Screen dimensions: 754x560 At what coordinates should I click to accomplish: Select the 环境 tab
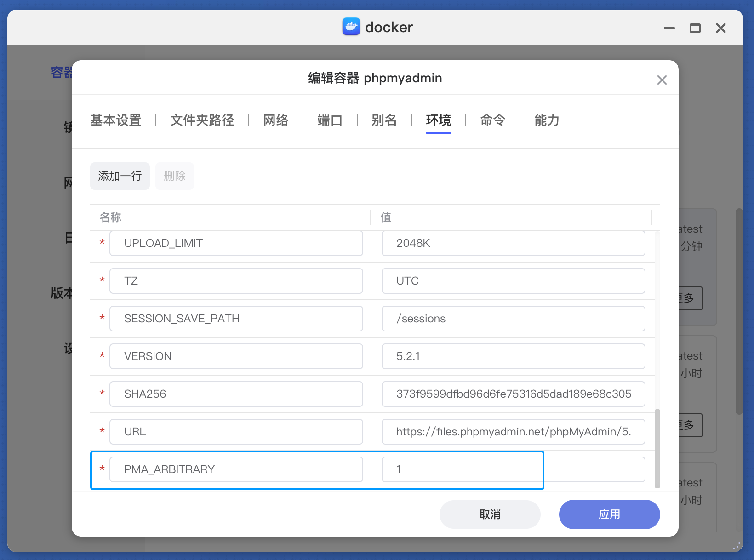(x=439, y=120)
